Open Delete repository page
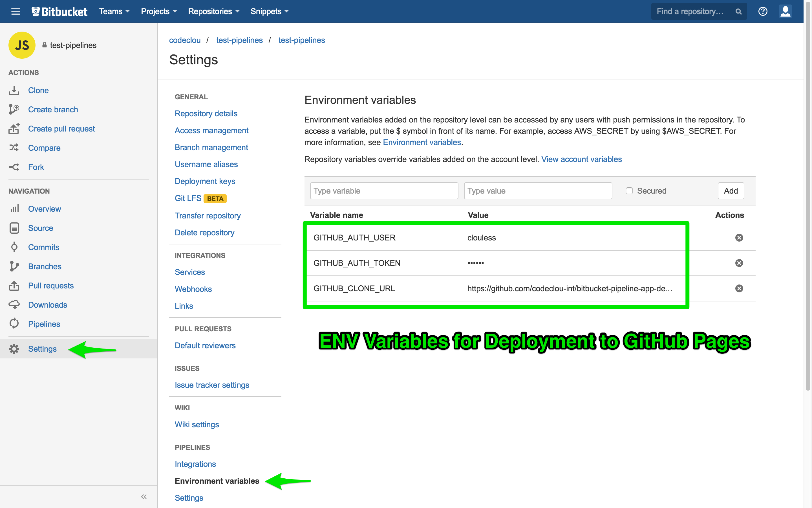The width and height of the screenshot is (812, 508). pos(204,233)
